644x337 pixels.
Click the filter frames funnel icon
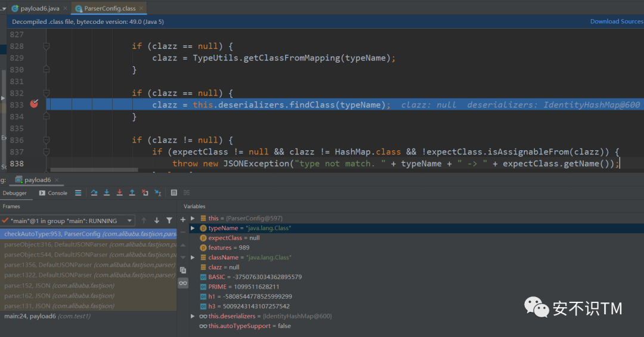[x=169, y=221]
